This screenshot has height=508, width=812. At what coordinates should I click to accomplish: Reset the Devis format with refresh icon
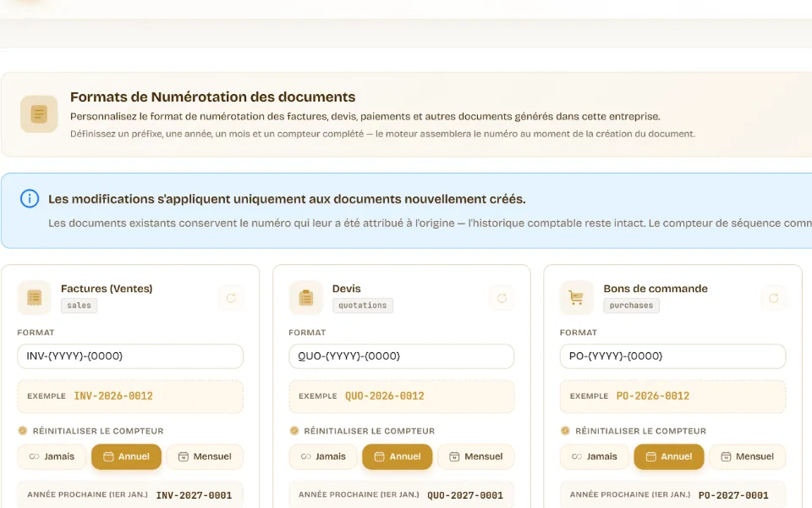502,298
